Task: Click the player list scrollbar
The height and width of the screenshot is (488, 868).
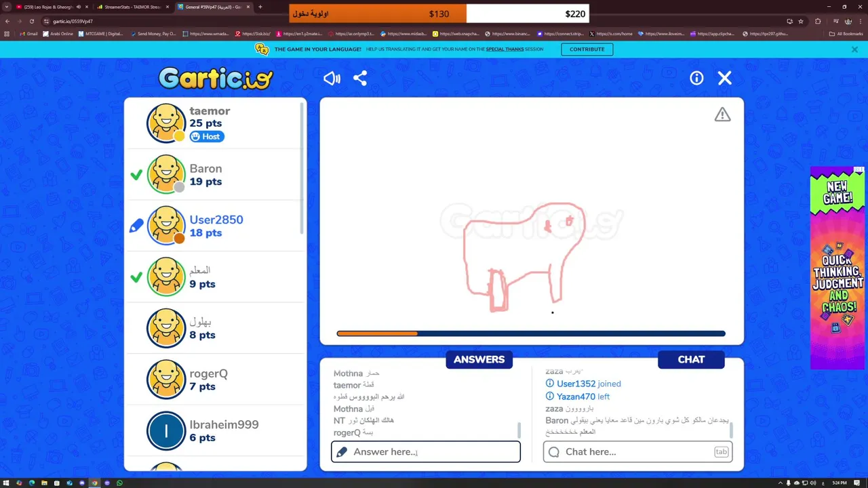Action: pyautogui.click(x=302, y=169)
